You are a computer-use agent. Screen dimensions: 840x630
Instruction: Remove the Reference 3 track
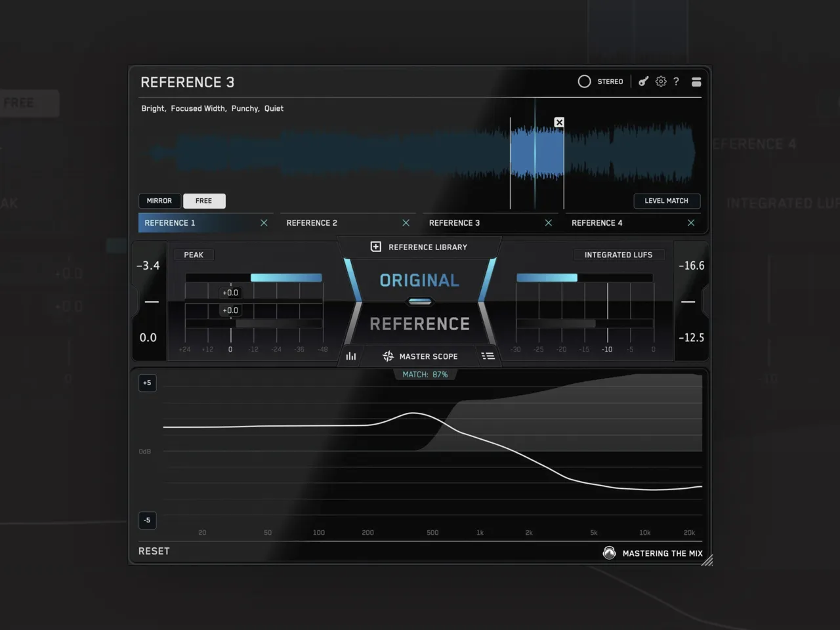pyautogui.click(x=549, y=223)
